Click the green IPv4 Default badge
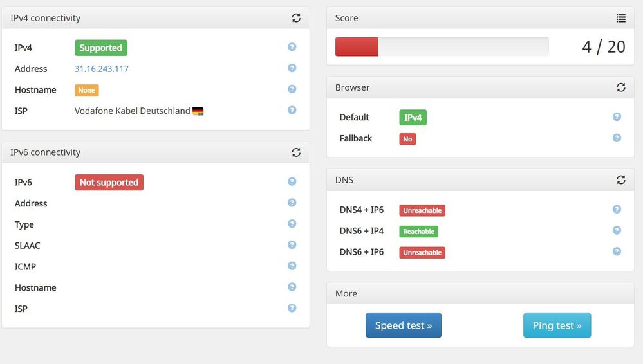The height and width of the screenshot is (364, 643). coord(413,118)
